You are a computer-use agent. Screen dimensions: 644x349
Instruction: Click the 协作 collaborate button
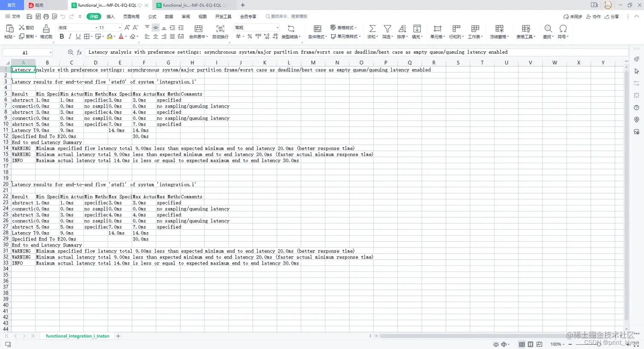point(593,17)
